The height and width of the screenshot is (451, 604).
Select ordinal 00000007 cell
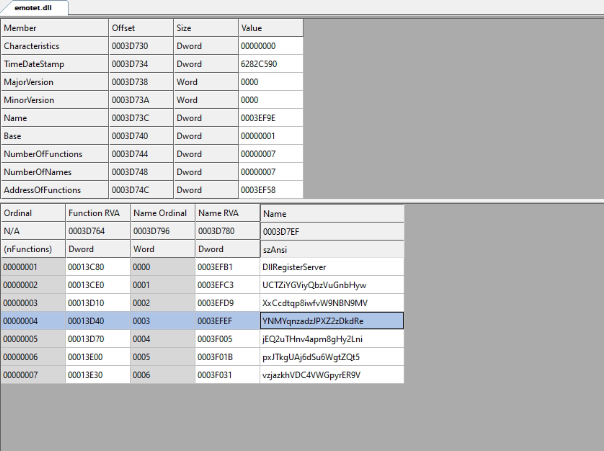coord(33,375)
